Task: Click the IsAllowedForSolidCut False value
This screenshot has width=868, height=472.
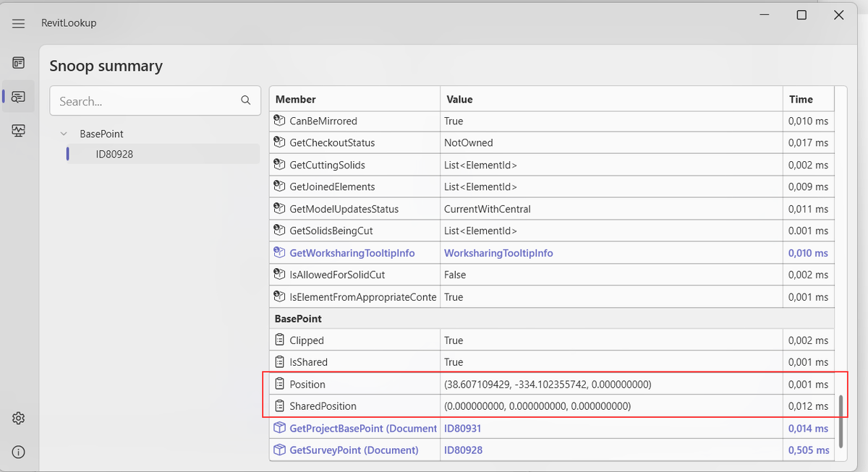Action: [x=455, y=275]
